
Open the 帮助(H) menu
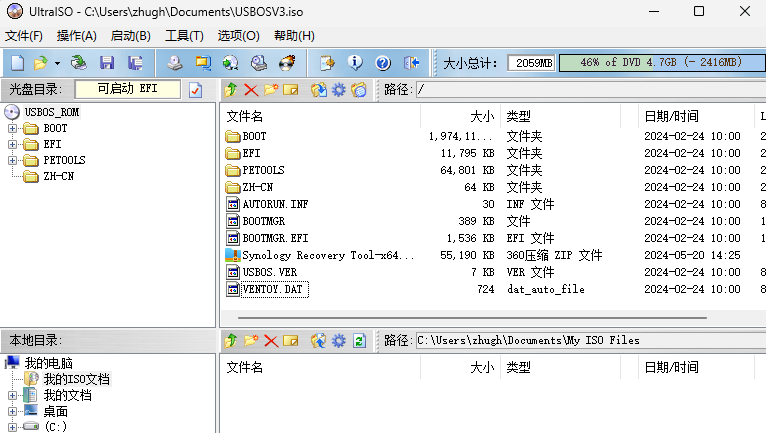(x=294, y=36)
